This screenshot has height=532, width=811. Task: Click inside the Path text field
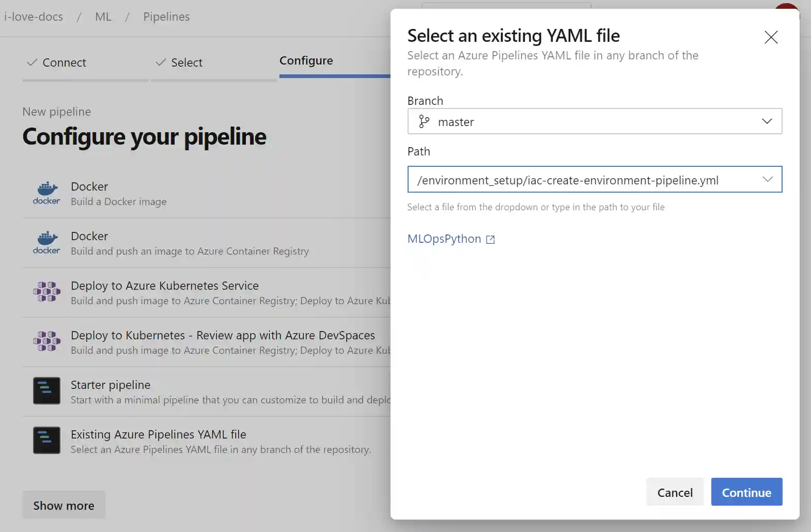(568, 180)
